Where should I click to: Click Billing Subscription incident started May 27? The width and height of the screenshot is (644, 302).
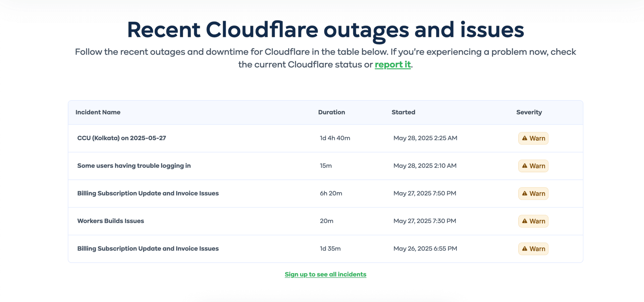coord(148,193)
